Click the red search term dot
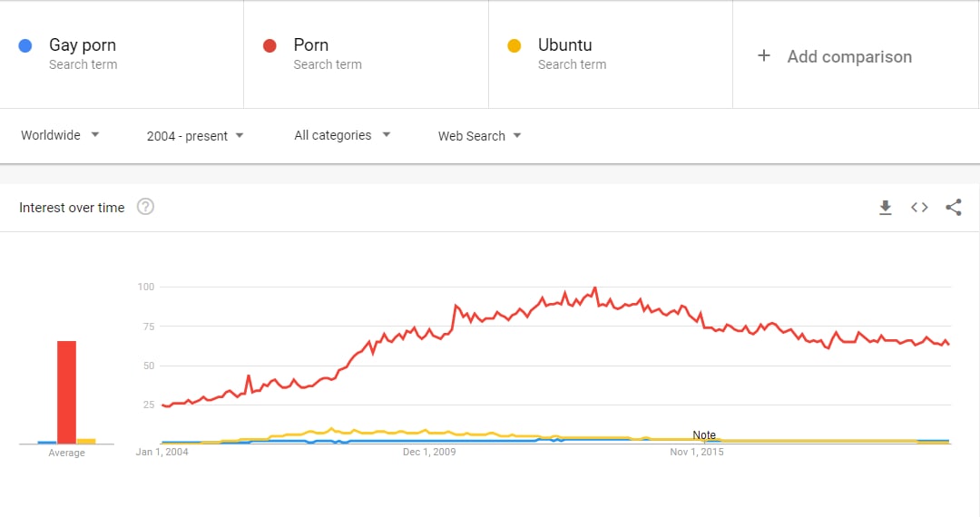This screenshot has width=980, height=517. point(269,45)
